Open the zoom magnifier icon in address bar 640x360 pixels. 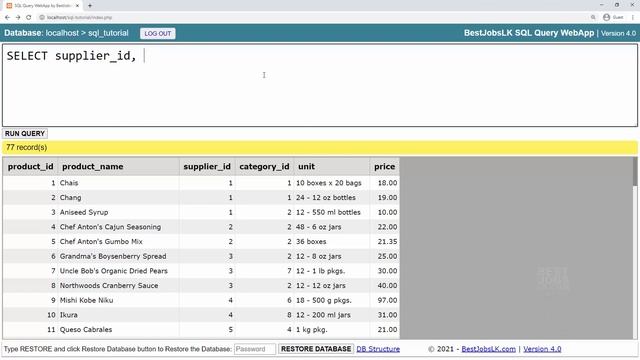[x=593, y=17]
